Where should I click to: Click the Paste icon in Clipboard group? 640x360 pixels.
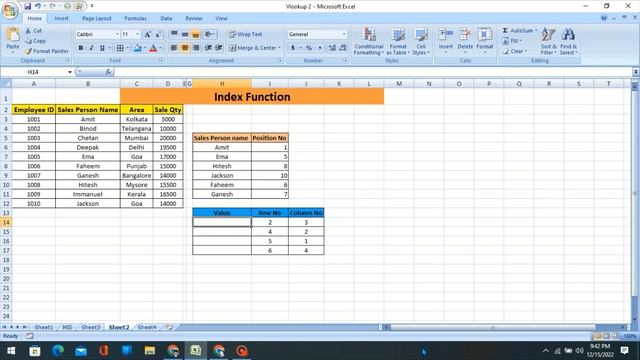13,35
